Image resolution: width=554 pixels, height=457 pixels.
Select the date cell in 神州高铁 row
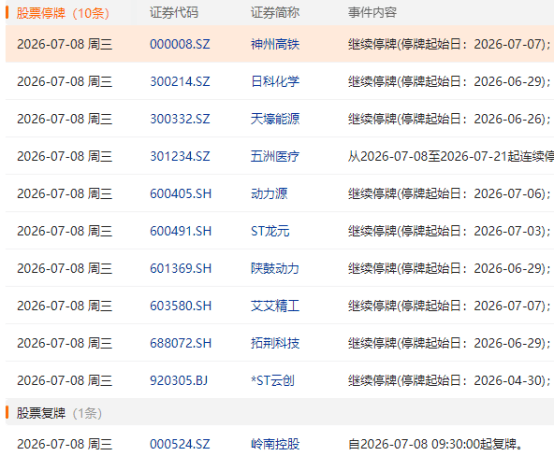[65, 44]
